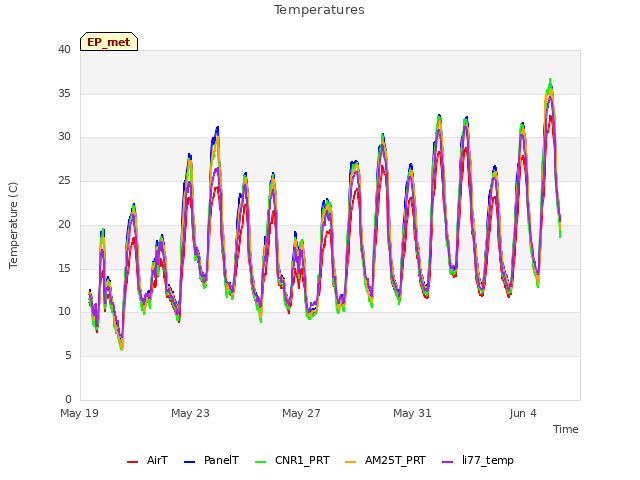Click the Time axis label

(x=566, y=429)
